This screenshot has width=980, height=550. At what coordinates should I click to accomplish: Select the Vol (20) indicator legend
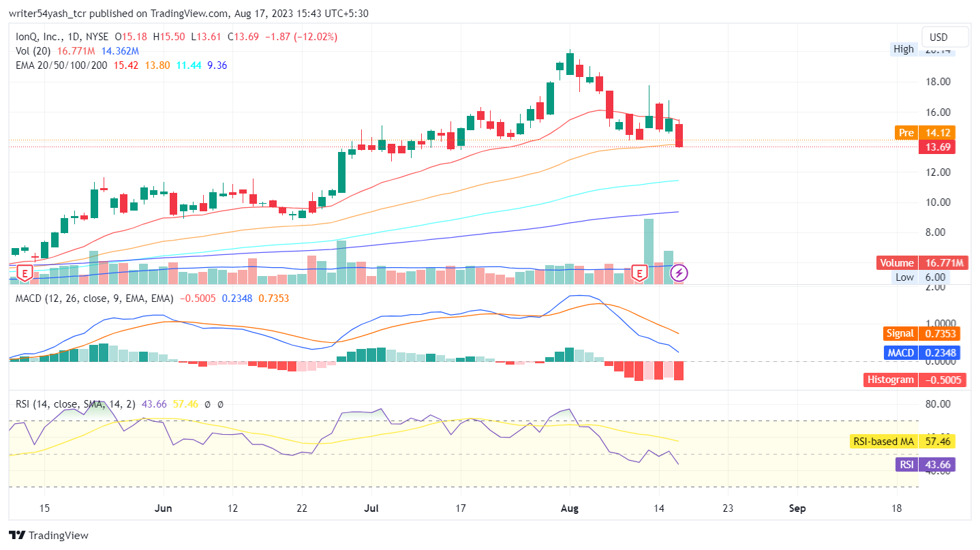pos(34,51)
